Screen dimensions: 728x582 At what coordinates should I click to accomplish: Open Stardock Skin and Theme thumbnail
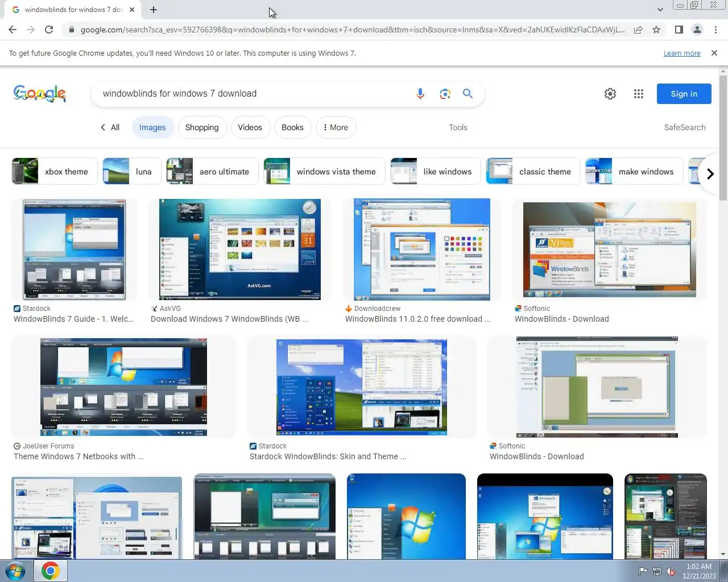(x=362, y=387)
